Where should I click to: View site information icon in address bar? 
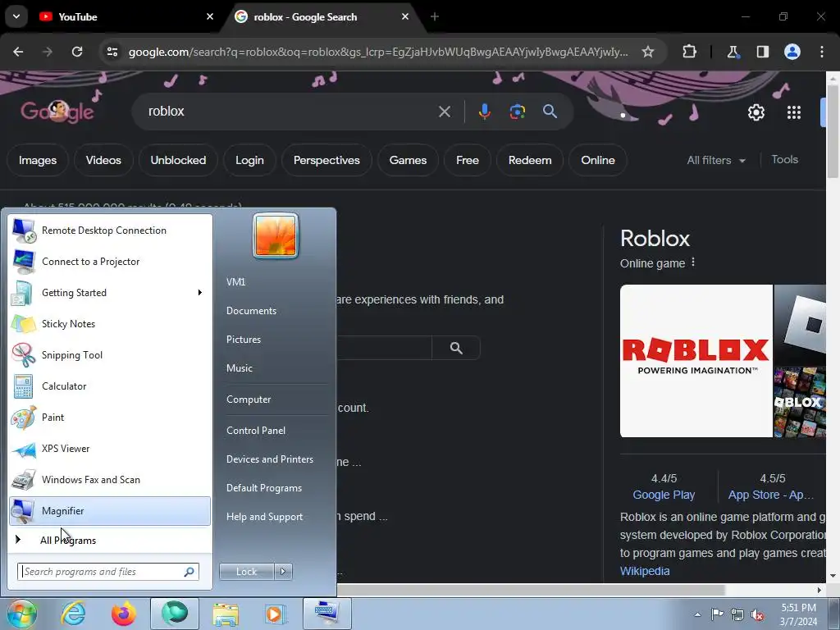pyautogui.click(x=112, y=52)
